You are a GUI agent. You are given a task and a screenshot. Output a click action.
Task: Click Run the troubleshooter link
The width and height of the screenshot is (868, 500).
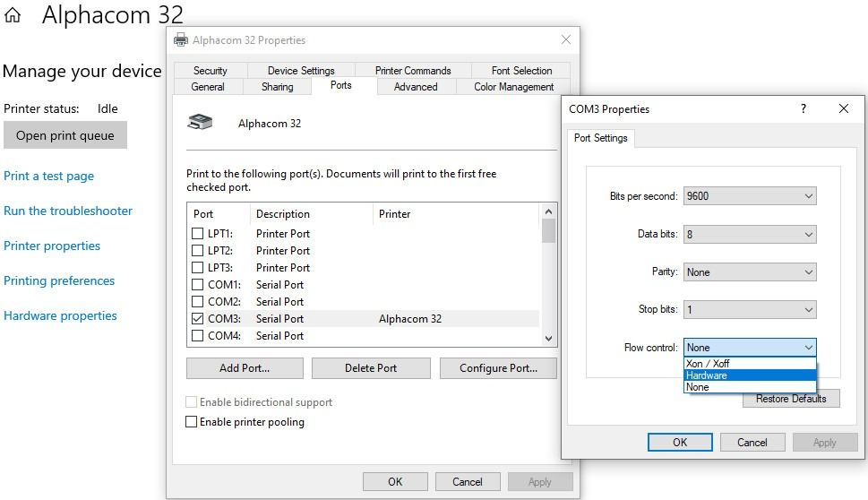point(68,211)
